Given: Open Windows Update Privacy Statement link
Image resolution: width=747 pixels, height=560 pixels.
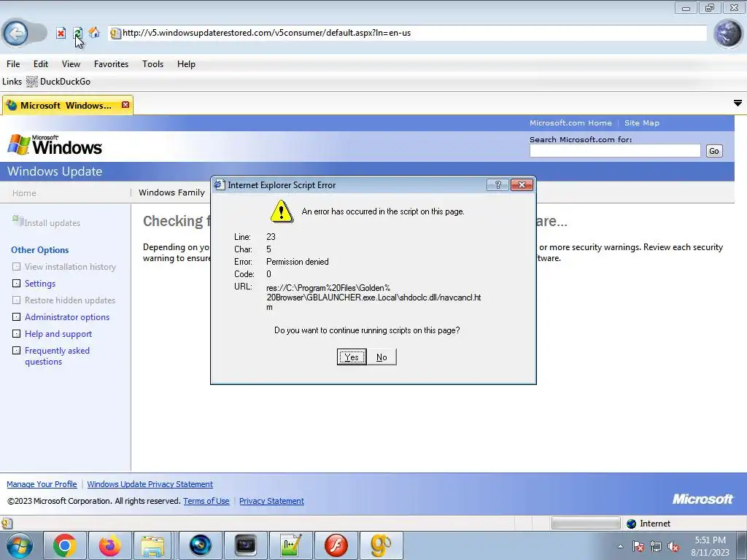Looking at the screenshot, I should click(x=150, y=484).
